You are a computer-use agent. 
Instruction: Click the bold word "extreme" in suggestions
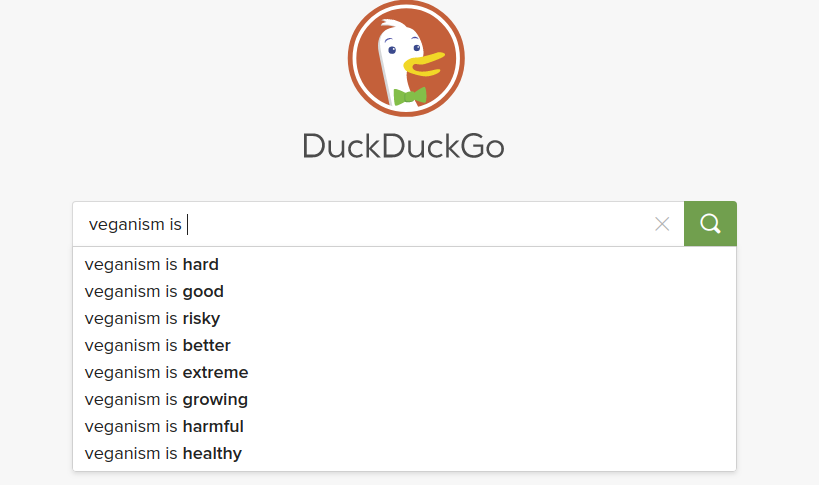coord(215,373)
